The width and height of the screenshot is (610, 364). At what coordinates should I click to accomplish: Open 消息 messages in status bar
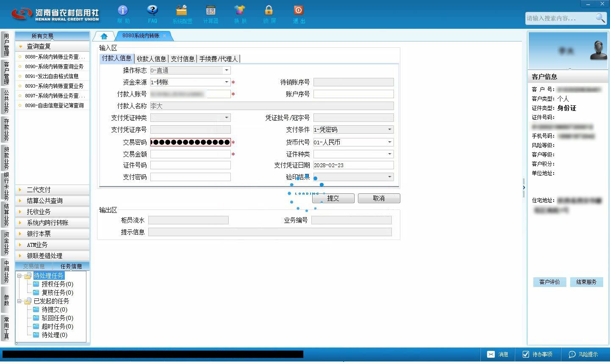tap(498, 354)
